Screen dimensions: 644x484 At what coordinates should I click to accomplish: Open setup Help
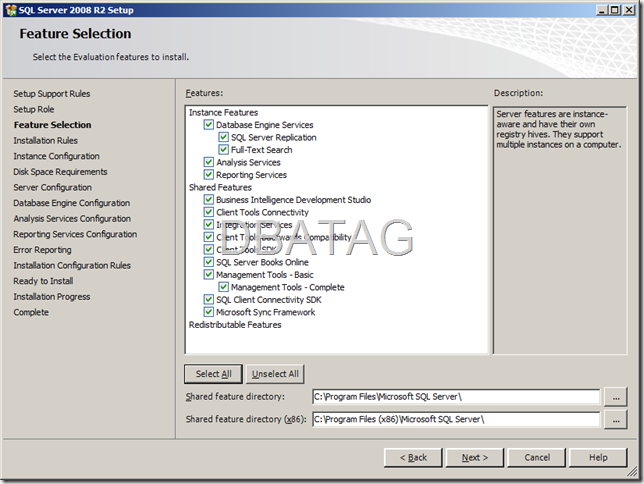coord(598,457)
